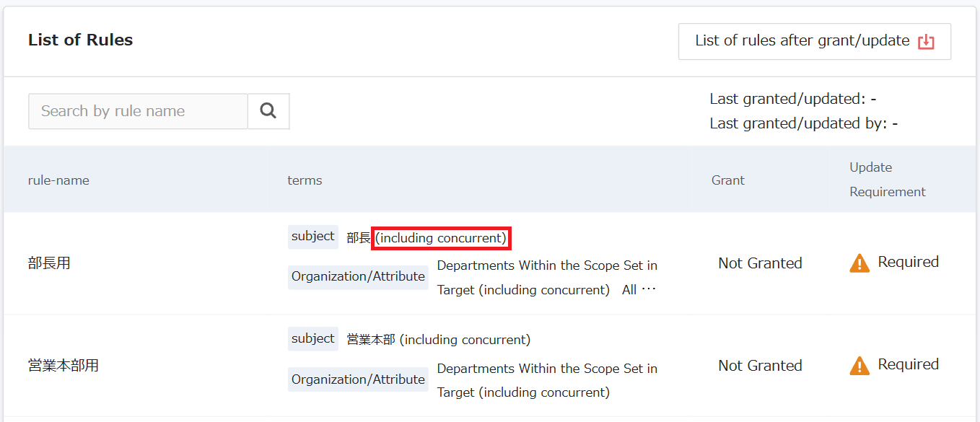Click the terms column header

tap(305, 180)
